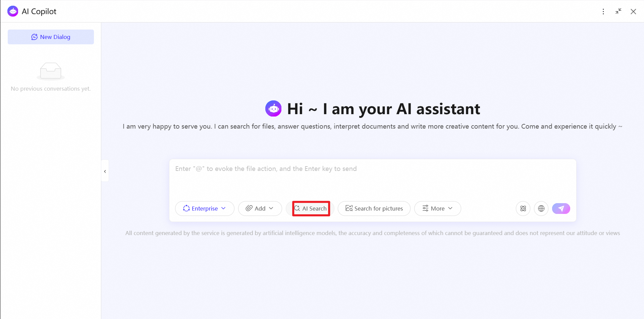Shrink the AI Copilot window

[x=618, y=11]
